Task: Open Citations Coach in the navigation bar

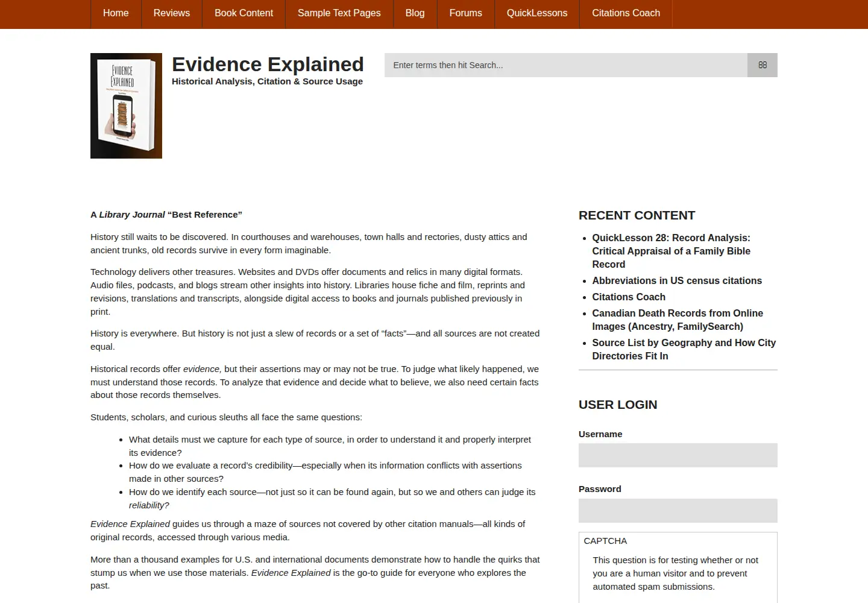Action: click(626, 13)
